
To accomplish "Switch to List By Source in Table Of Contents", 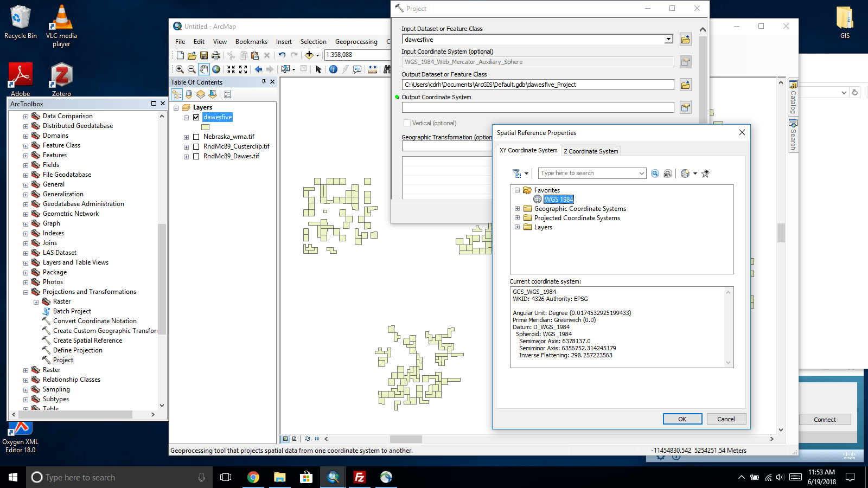I will [188, 93].
